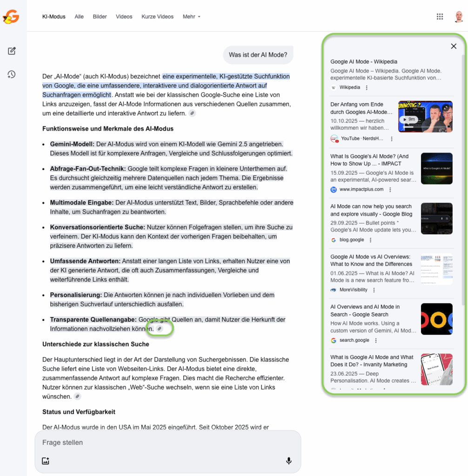The height and width of the screenshot is (476, 468).
Task: Click the image upload icon
Action: coord(46,461)
